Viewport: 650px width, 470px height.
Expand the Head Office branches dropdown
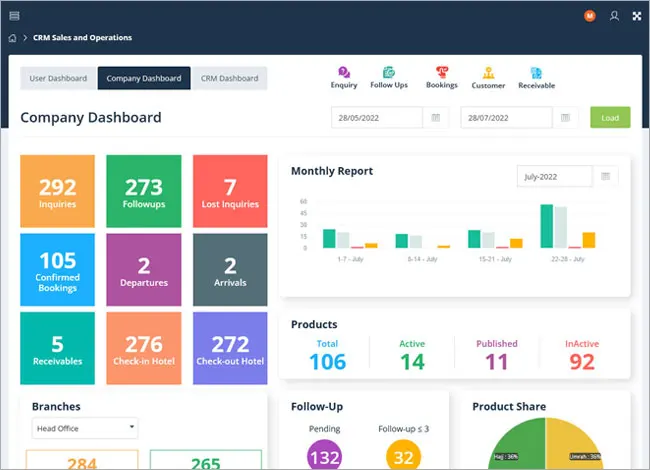point(85,428)
